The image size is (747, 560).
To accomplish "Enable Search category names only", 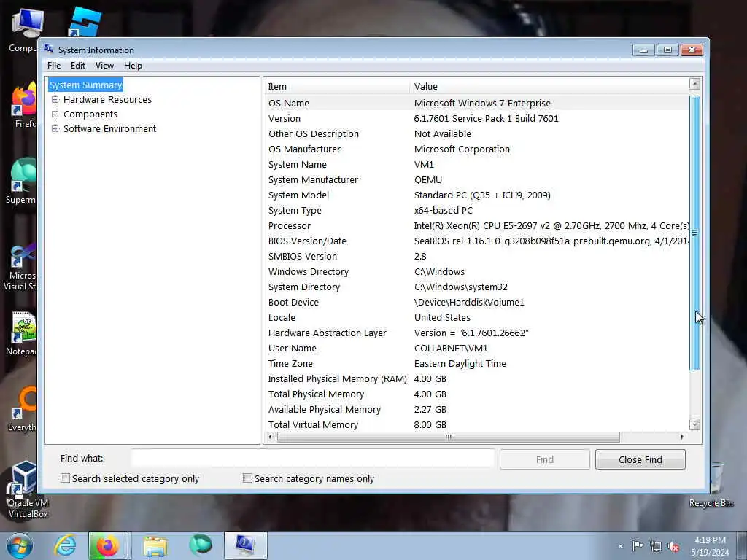I will (247, 478).
